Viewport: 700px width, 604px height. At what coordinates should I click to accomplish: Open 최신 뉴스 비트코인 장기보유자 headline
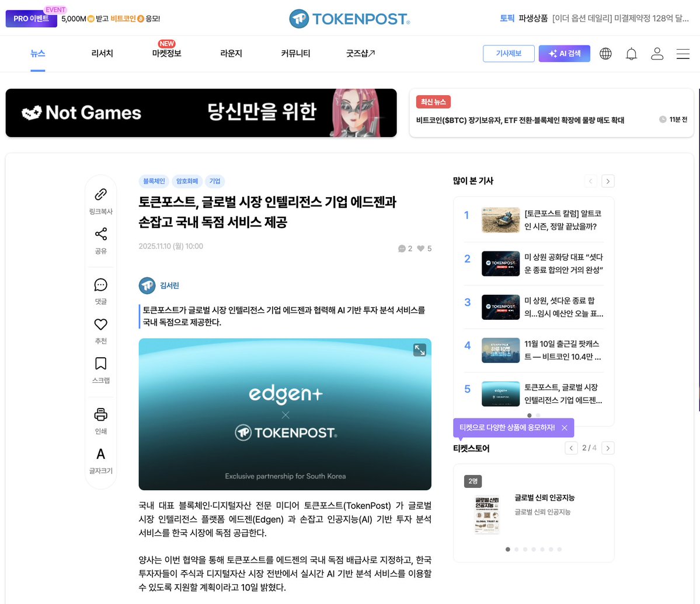[x=520, y=120]
